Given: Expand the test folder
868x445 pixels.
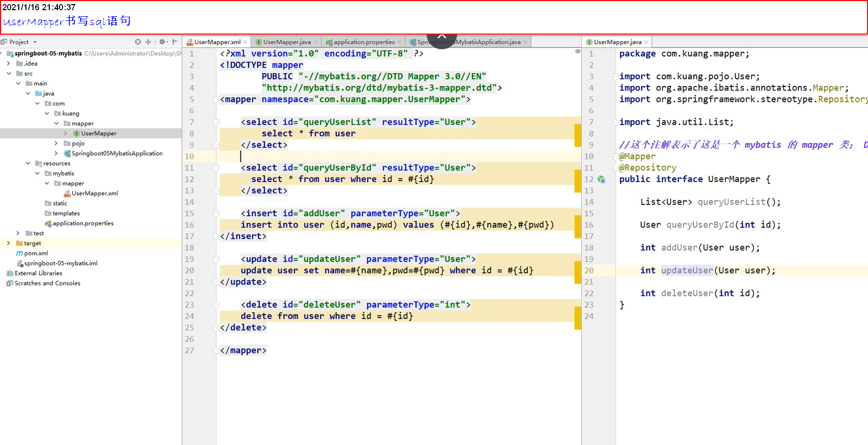Looking at the screenshot, I should (x=18, y=233).
